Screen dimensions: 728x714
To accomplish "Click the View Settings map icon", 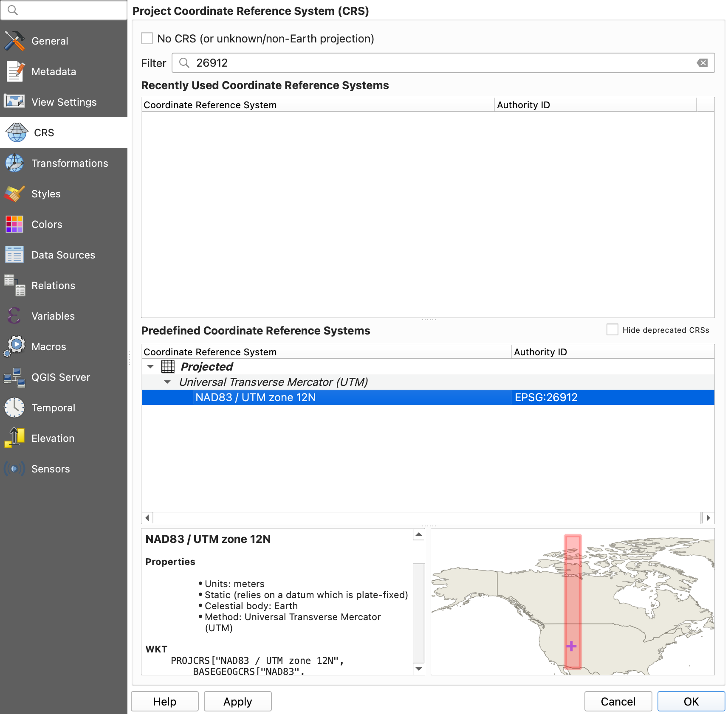I will (x=14, y=102).
